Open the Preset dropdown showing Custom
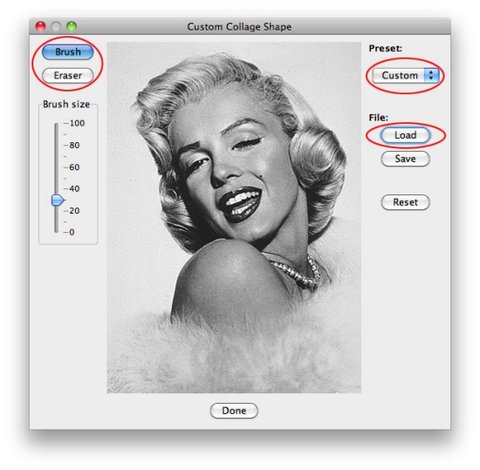This screenshot has width=480, height=470. click(405, 76)
